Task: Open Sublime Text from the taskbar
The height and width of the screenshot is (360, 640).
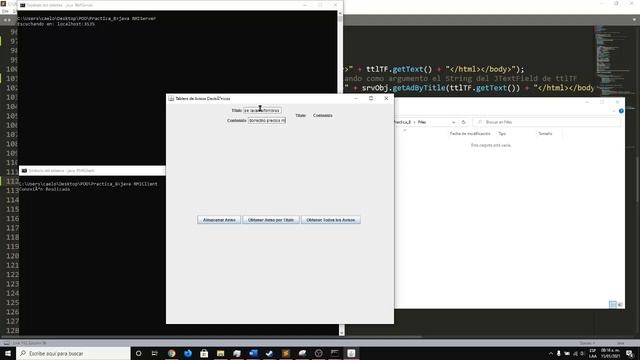Action: 286,353
